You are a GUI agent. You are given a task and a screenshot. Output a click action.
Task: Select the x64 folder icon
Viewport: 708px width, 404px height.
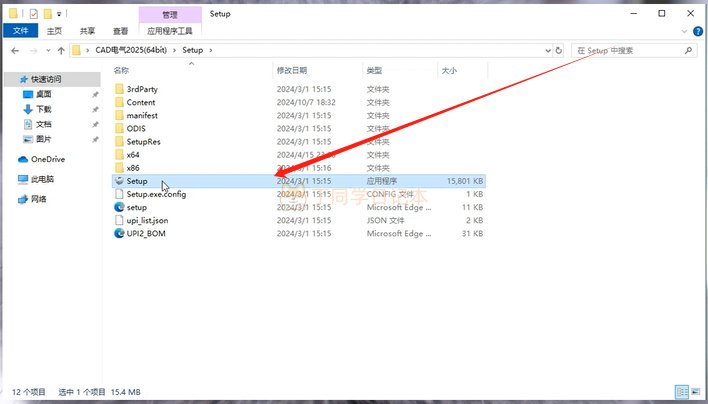coord(119,154)
